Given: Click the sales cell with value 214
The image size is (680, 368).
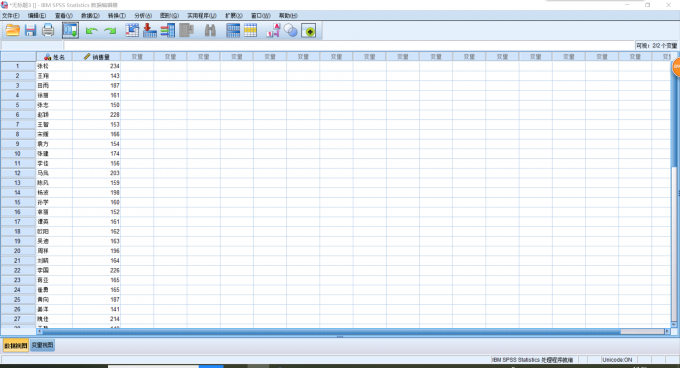Looking at the screenshot, I should coord(96,319).
